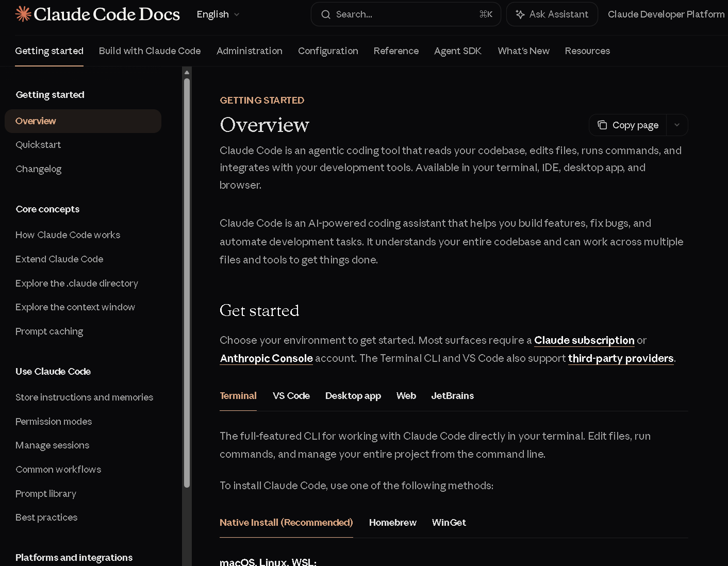
Task: Open the Claude Developer Platform link
Action: point(666,14)
